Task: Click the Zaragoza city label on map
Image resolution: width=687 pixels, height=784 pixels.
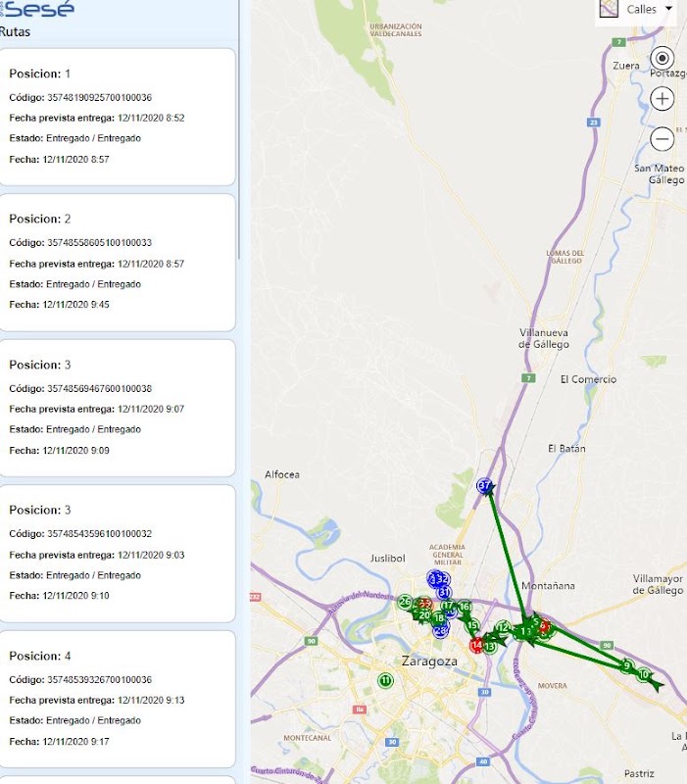Action: tap(429, 661)
